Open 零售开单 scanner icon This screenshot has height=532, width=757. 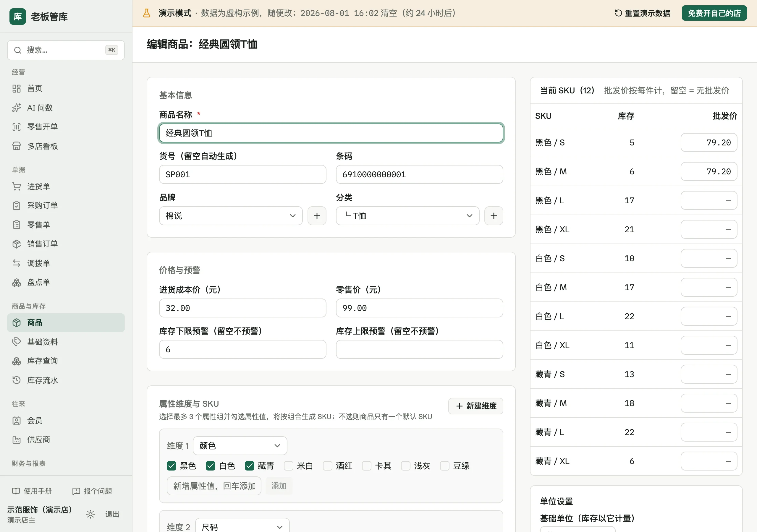coord(17,127)
